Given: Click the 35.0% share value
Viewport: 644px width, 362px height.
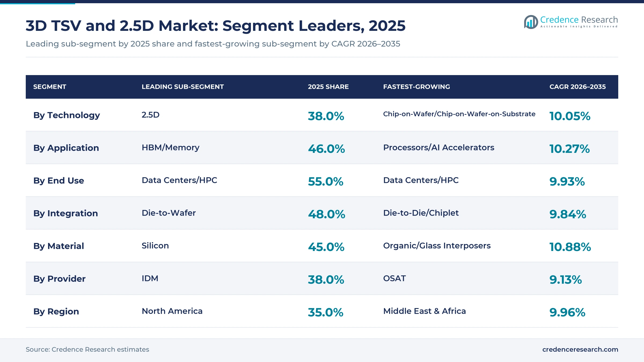Looking at the screenshot, I should 325,312.
